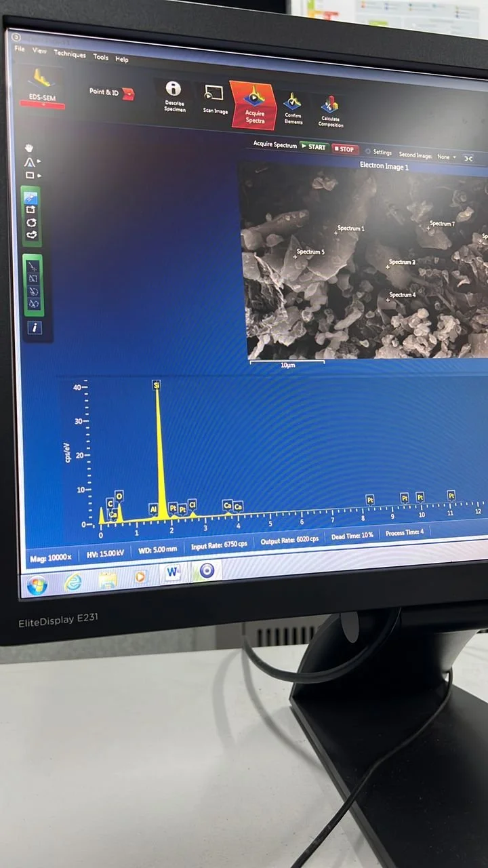Click the Process Time: 4 entry

tap(405, 533)
